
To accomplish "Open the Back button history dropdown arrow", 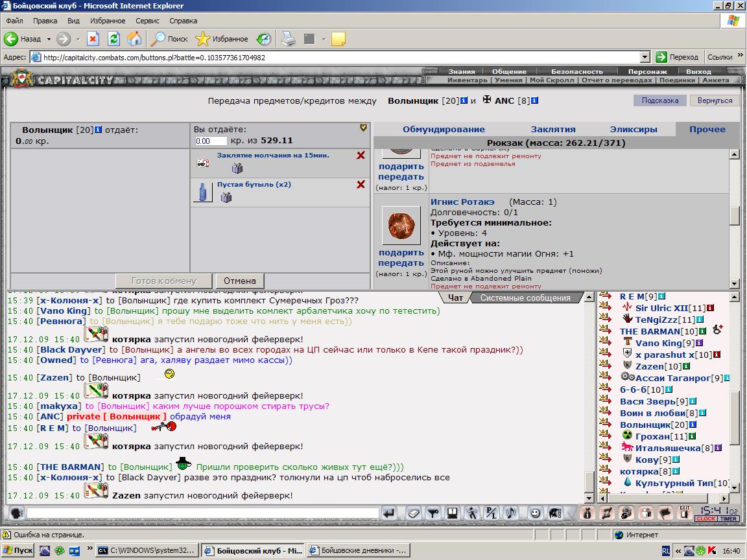I will coord(49,39).
